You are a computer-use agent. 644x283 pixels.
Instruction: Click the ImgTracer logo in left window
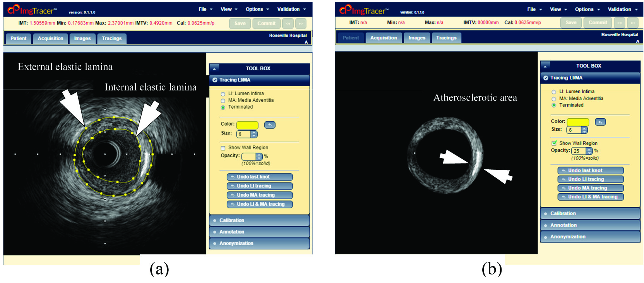32,10
